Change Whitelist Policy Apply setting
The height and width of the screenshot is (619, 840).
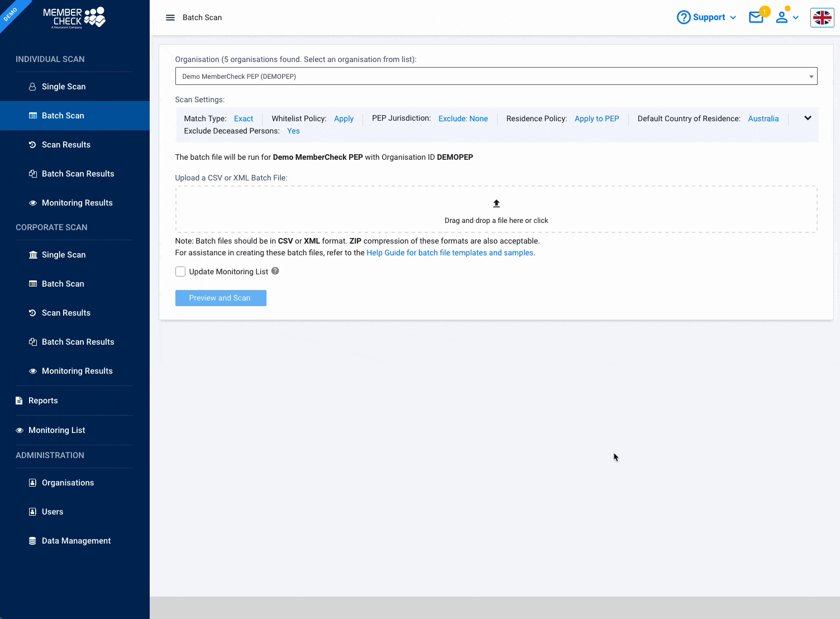(x=344, y=118)
